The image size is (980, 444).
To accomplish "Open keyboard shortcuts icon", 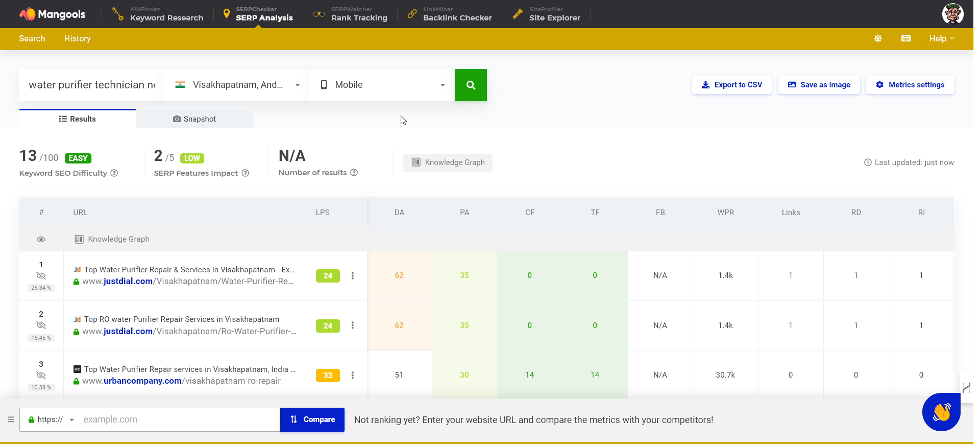I will [906, 39].
